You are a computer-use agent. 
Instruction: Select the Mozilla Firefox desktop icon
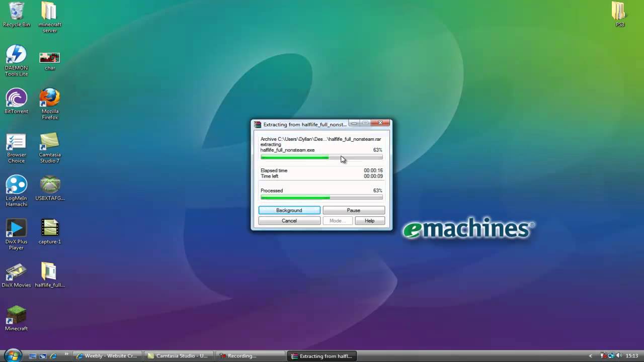pyautogui.click(x=50, y=104)
